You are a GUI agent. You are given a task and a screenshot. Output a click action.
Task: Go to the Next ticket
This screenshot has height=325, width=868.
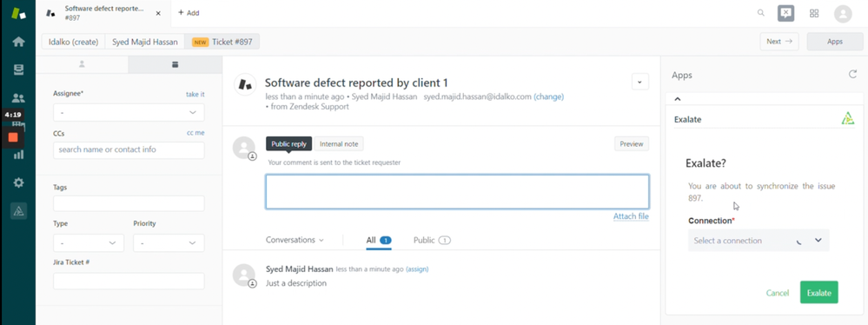[x=779, y=42]
